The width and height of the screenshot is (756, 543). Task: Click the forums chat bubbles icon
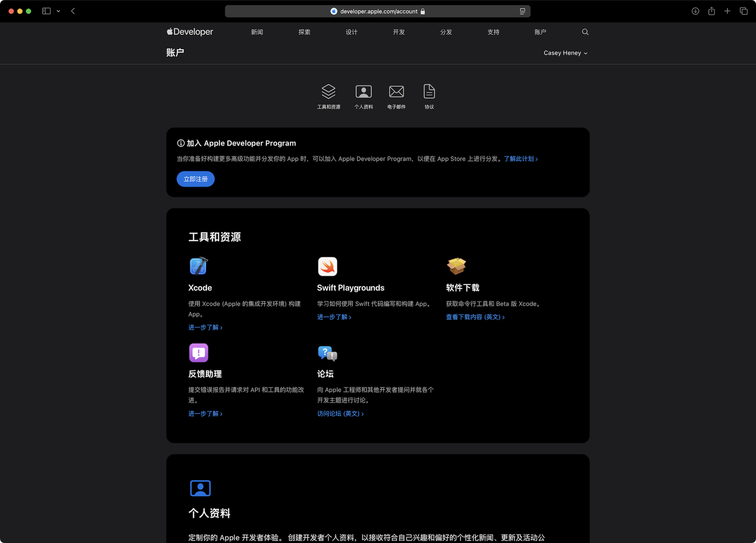(327, 353)
